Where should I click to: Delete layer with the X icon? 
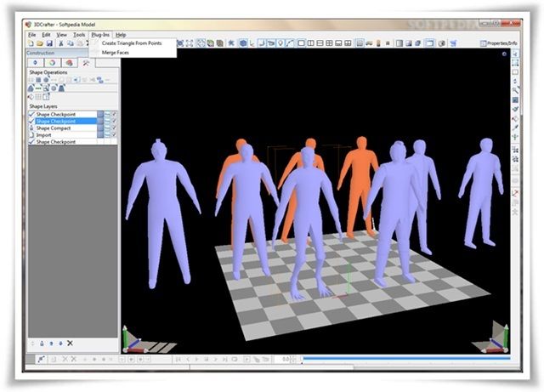click(70, 343)
